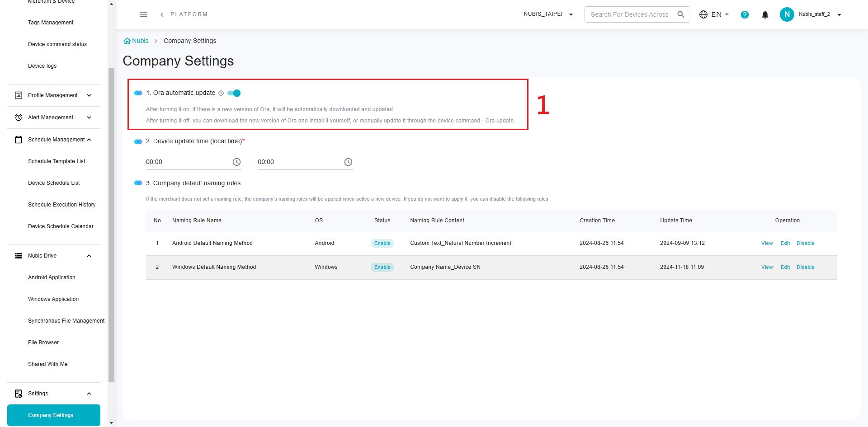
Task: Click the globe language icon
Action: (703, 14)
